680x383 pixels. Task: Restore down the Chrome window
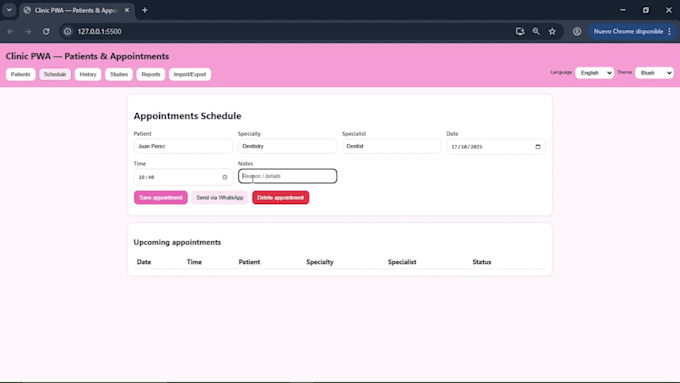pos(646,10)
